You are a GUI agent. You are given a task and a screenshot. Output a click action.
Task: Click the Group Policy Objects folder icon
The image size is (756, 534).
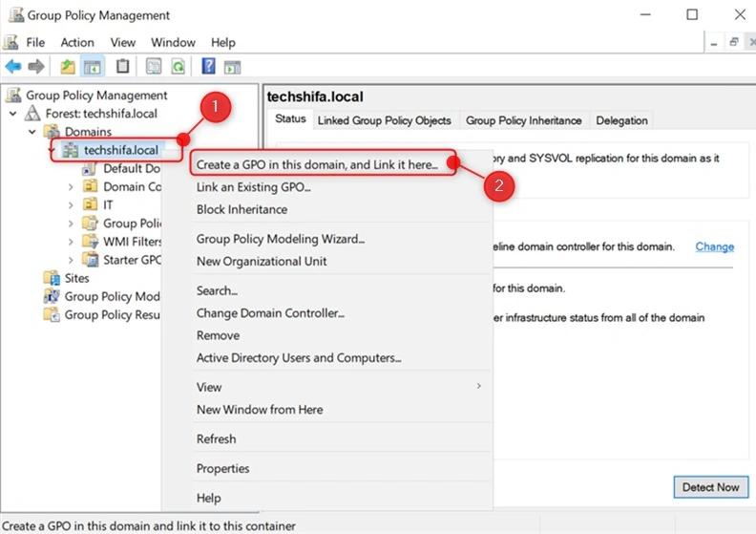90,223
